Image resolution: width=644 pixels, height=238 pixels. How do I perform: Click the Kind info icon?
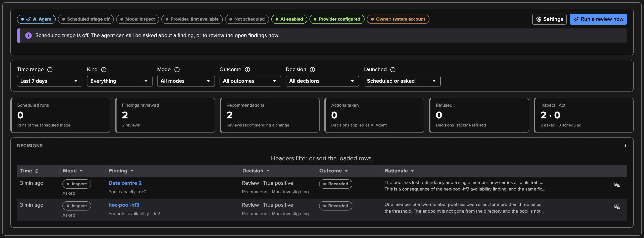[104, 70]
